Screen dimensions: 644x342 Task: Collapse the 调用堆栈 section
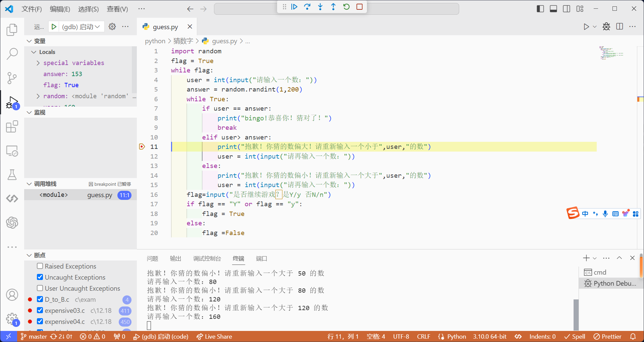(30, 184)
